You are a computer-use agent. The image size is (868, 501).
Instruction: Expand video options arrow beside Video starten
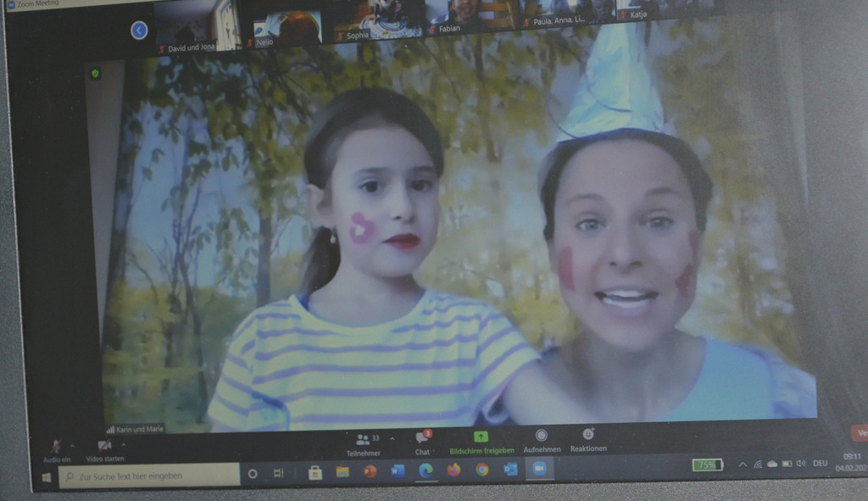pos(124,444)
